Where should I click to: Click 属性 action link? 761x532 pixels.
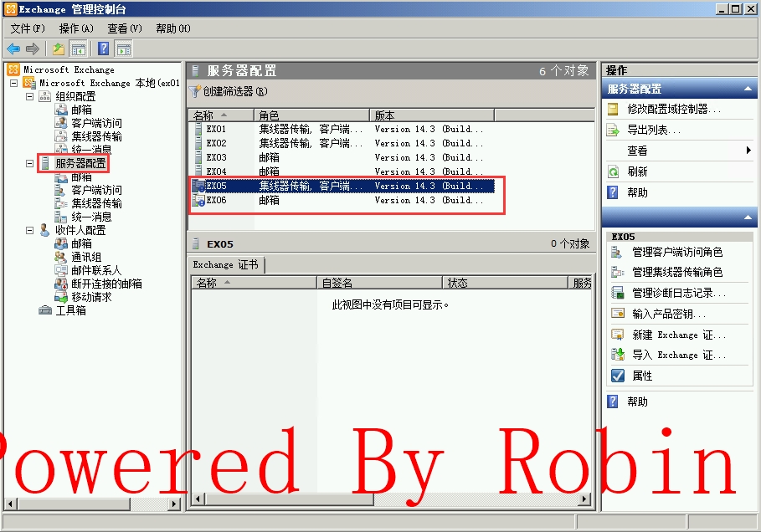(x=642, y=376)
